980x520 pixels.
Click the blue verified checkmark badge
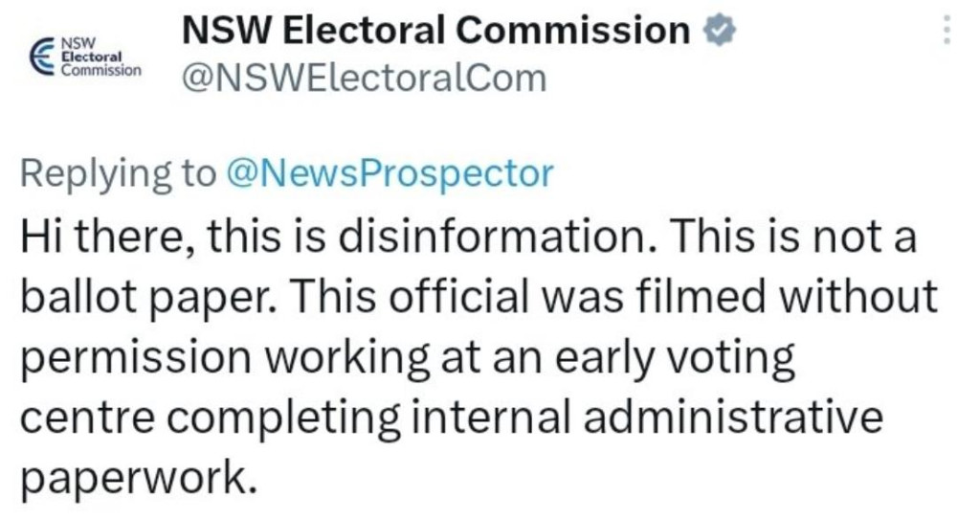[720, 30]
